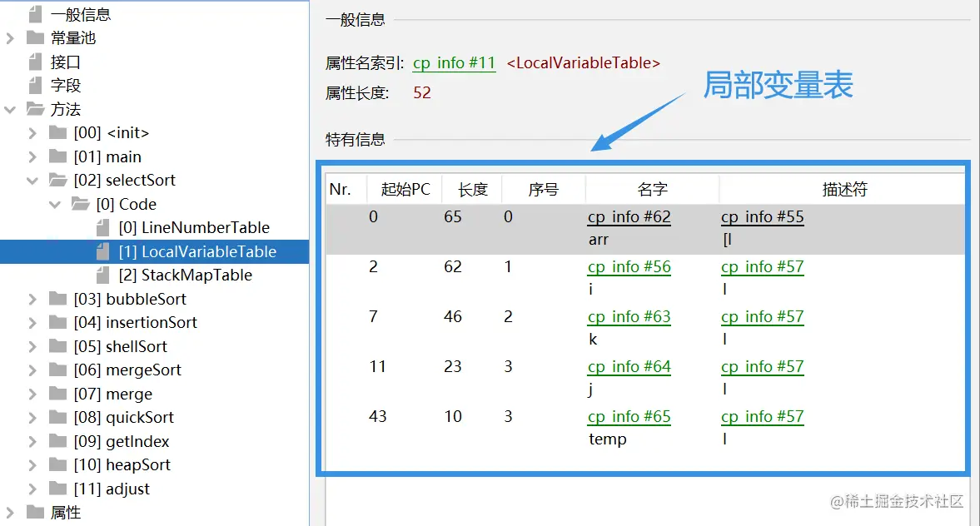Open cp_info #57 link in row temp
The width and height of the screenshot is (980, 526).
[x=763, y=417]
